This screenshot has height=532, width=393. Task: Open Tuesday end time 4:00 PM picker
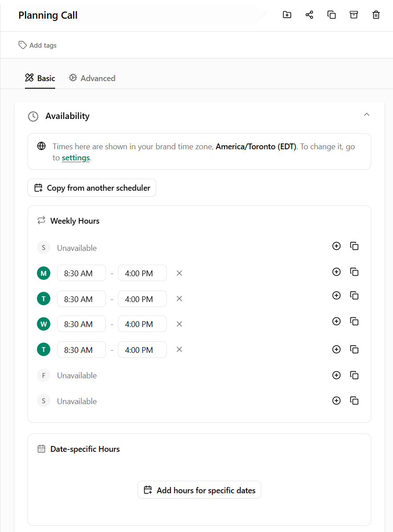[x=142, y=299]
